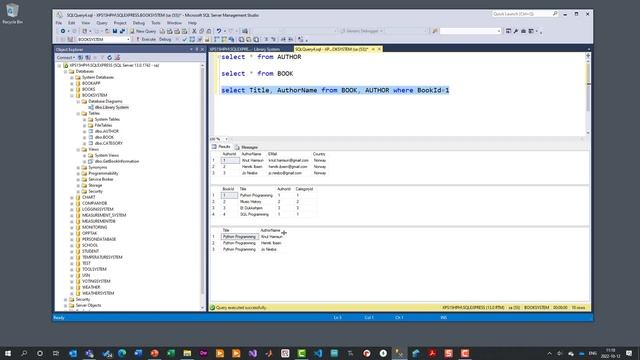The width and height of the screenshot is (640, 360).
Task: Click the taskbar Search icon
Action: pyautogui.click(x=24, y=353)
